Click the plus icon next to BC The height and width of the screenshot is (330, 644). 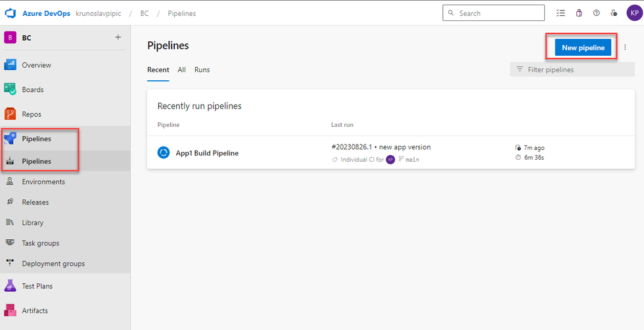118,37
